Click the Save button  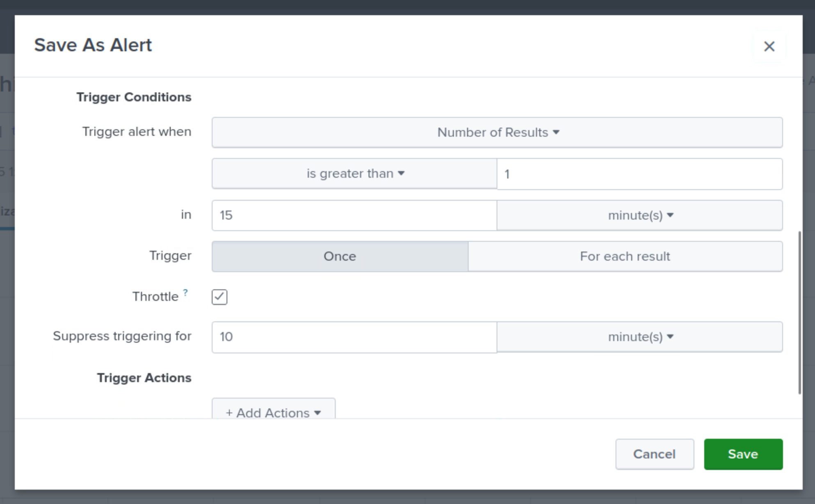pyautogui.click(x=743, y=454)
